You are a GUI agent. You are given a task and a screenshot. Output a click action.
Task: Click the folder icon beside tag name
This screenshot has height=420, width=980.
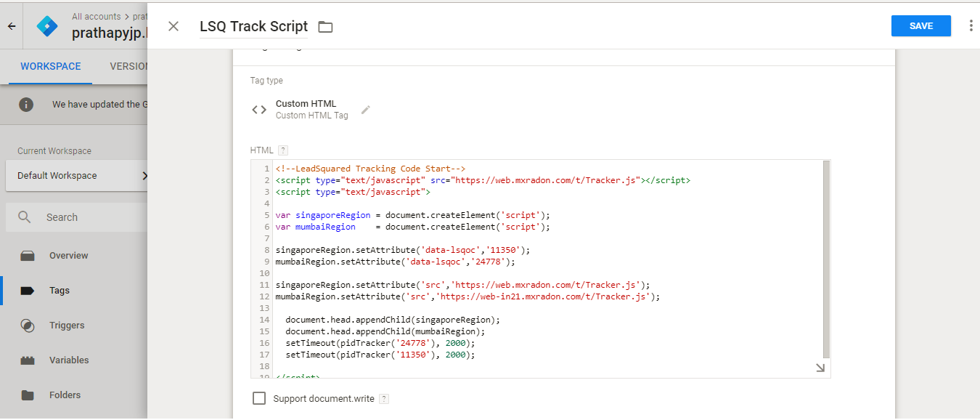(325, 27)
